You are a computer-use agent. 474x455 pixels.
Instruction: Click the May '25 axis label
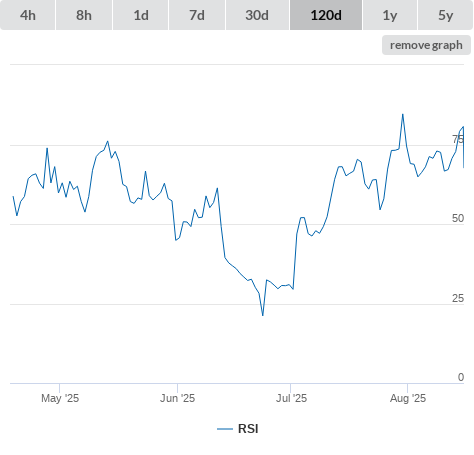(x=60, y=398)
